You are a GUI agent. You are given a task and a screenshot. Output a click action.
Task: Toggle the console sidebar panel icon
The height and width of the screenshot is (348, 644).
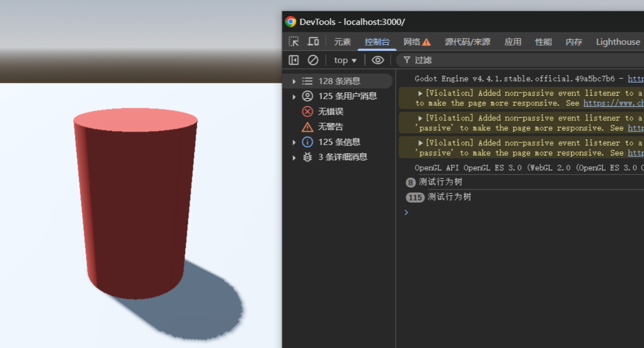coord(293,60)
